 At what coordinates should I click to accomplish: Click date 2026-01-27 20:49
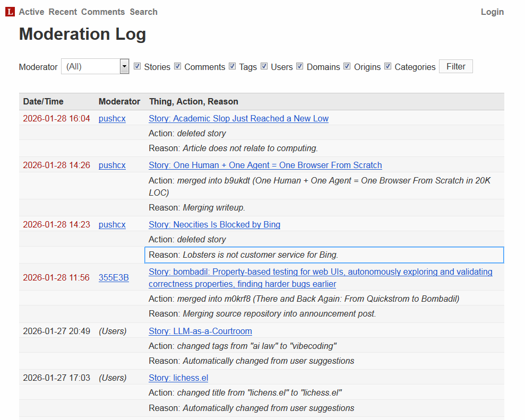coord(56,331)
